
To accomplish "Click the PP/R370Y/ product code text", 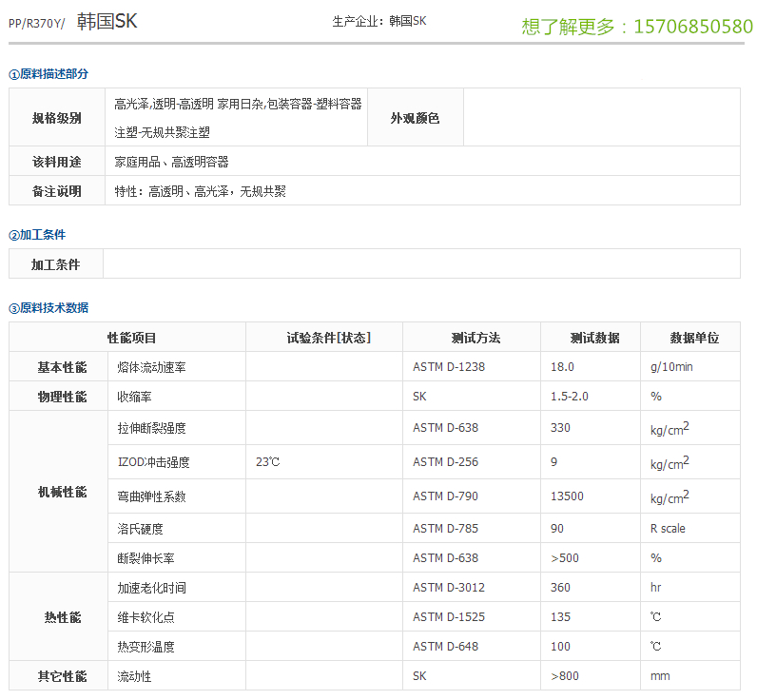I will [37, 23].
